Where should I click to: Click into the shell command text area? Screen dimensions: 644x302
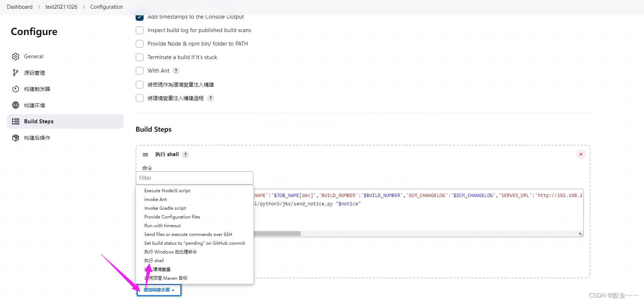point(418,212)
